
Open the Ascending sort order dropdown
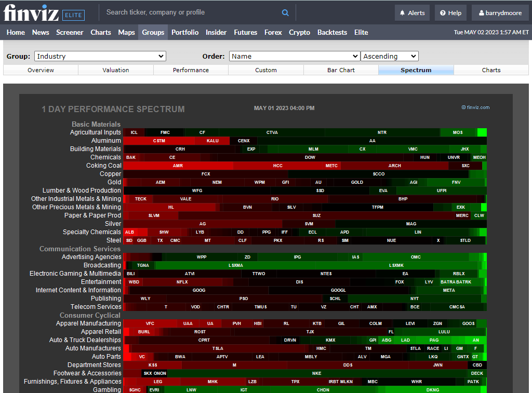390,56
